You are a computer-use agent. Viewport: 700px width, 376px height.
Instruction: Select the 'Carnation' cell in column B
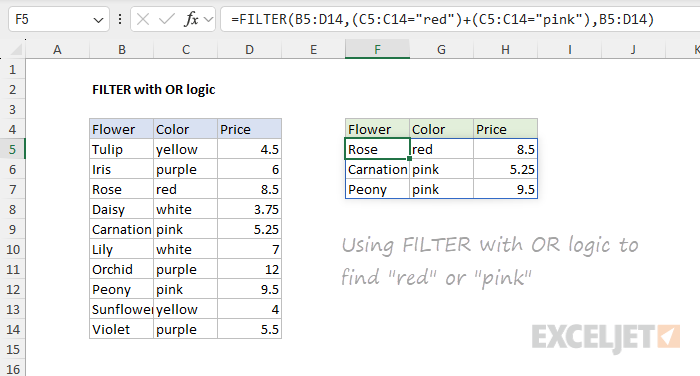[121, 229]
